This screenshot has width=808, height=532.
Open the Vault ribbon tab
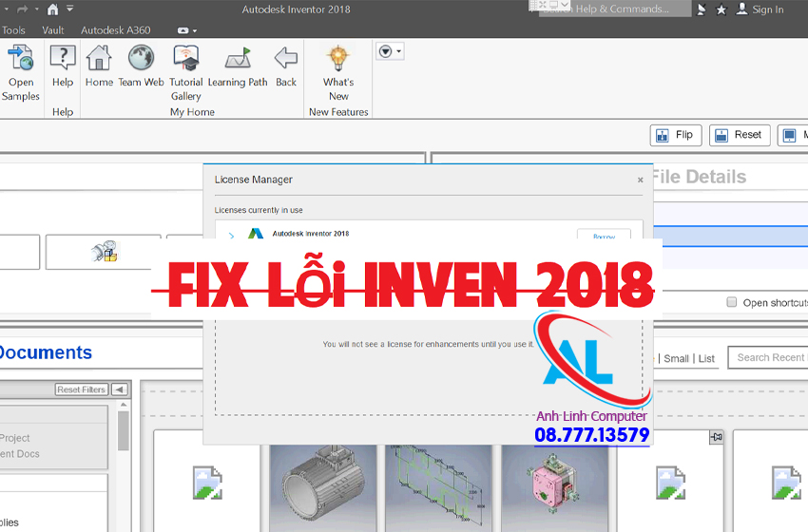coord(53,30)
